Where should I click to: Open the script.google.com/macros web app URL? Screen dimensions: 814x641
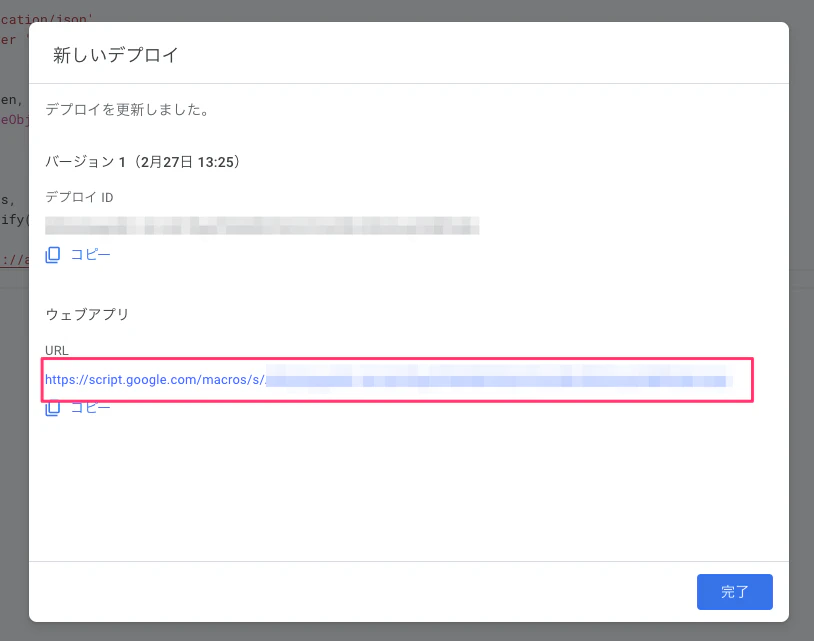click(154, 380)
